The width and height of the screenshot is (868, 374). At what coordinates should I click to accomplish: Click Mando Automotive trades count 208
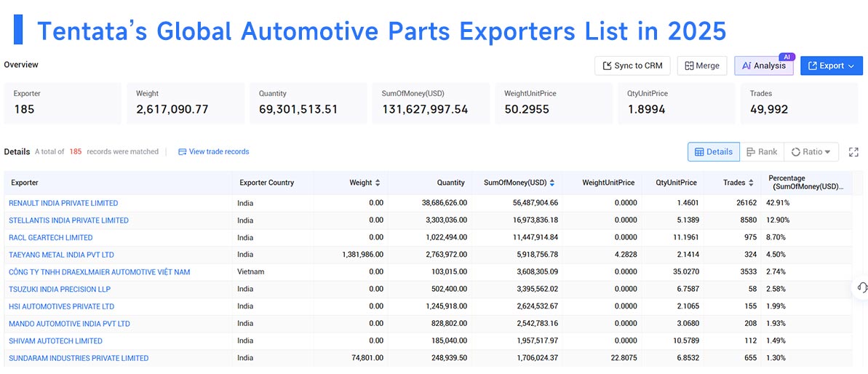(750, 324)
